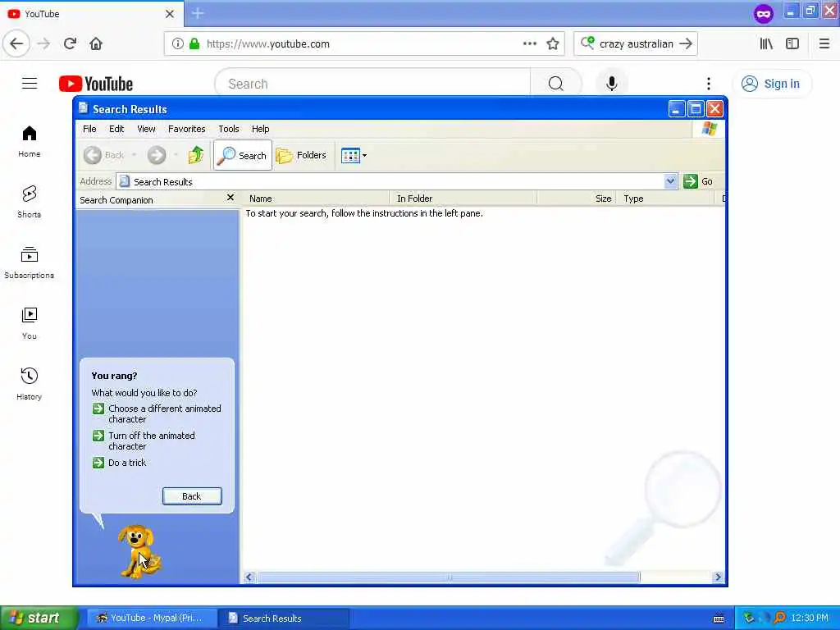This screenshot has height=630, width=840.
Task: Start voice search with microphone
Action: (611, 84)
